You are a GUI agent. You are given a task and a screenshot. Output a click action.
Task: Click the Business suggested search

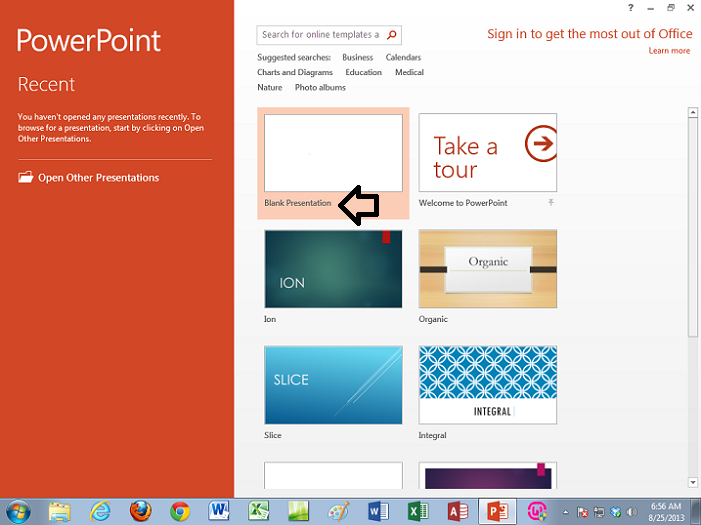[x=358, y=57]
